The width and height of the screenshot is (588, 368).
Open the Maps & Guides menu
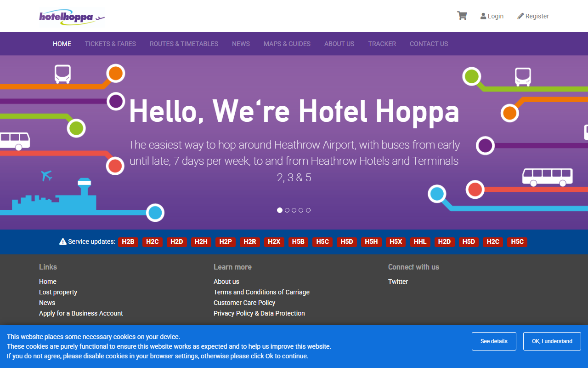[x=287, y=44]
